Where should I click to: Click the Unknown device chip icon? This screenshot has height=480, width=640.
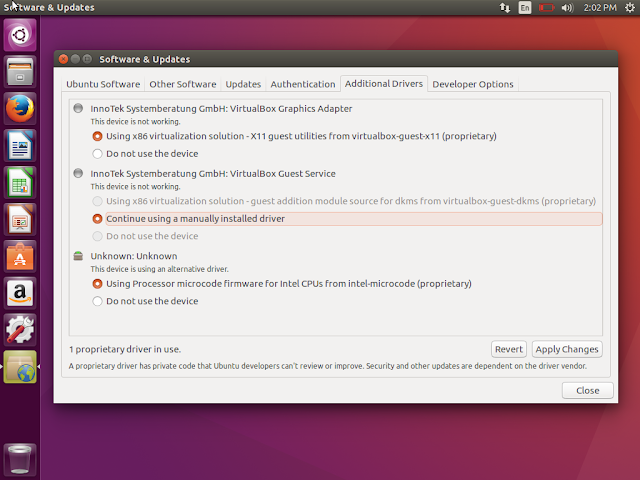point(78,256)
